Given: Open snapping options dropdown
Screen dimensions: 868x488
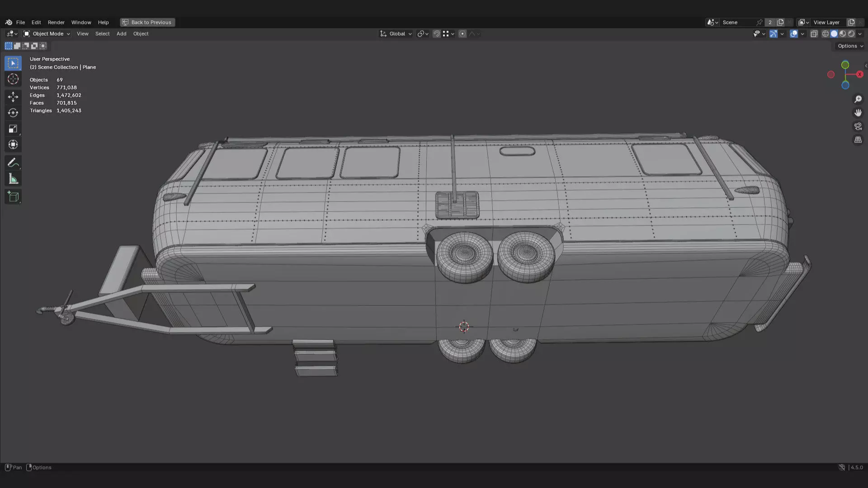Looking at the screenshot, I should pos(448,34).
